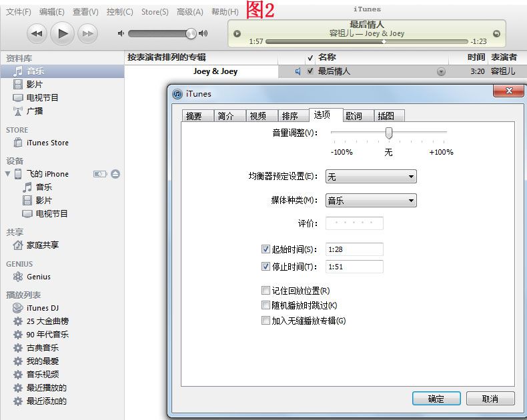Open the Store(S) menu
This screenshot has height=420, width=527.
[x=155, y=12]
